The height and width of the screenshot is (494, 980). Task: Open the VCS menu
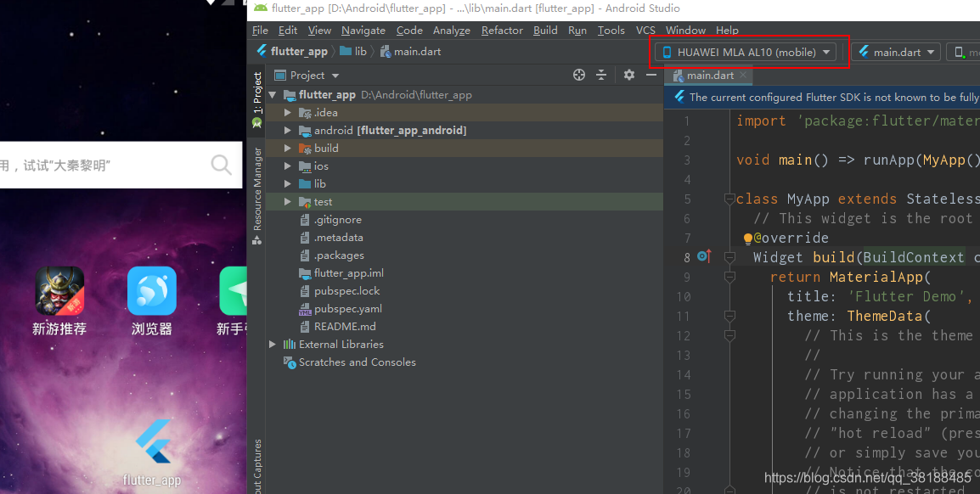645,30
